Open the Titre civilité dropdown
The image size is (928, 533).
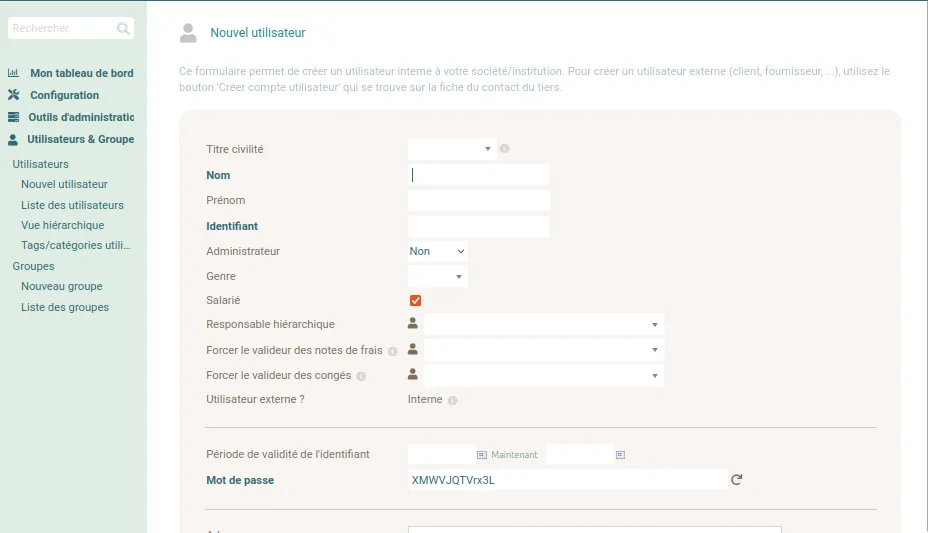pyautogui.click(x=452, y=149)
